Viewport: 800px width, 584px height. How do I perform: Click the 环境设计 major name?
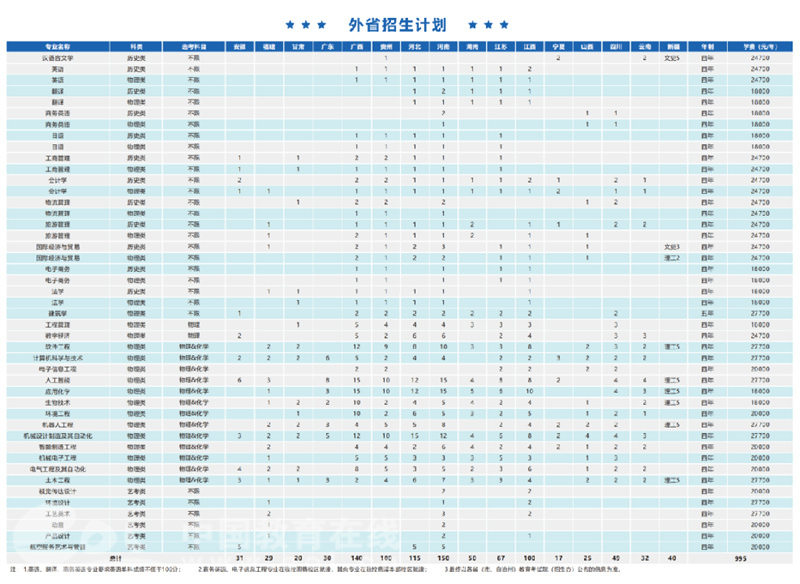(58, 503)
